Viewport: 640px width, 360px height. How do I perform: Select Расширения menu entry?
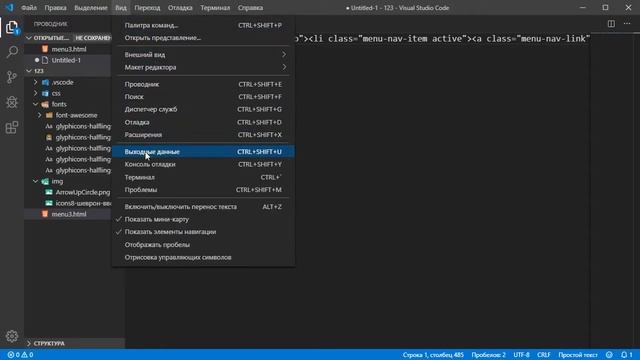pyautogui.click(x=203, y=135)
